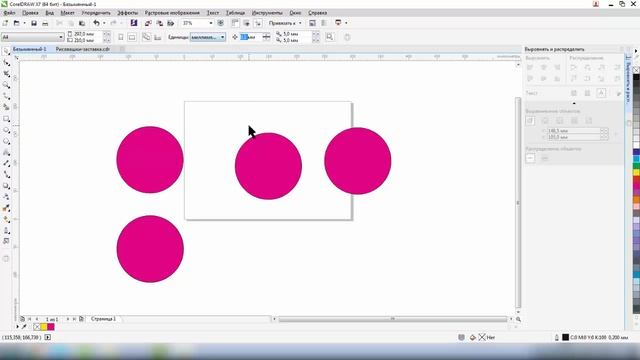
Task: Collapse docker section with the black triangle
Action: (574, 103)
